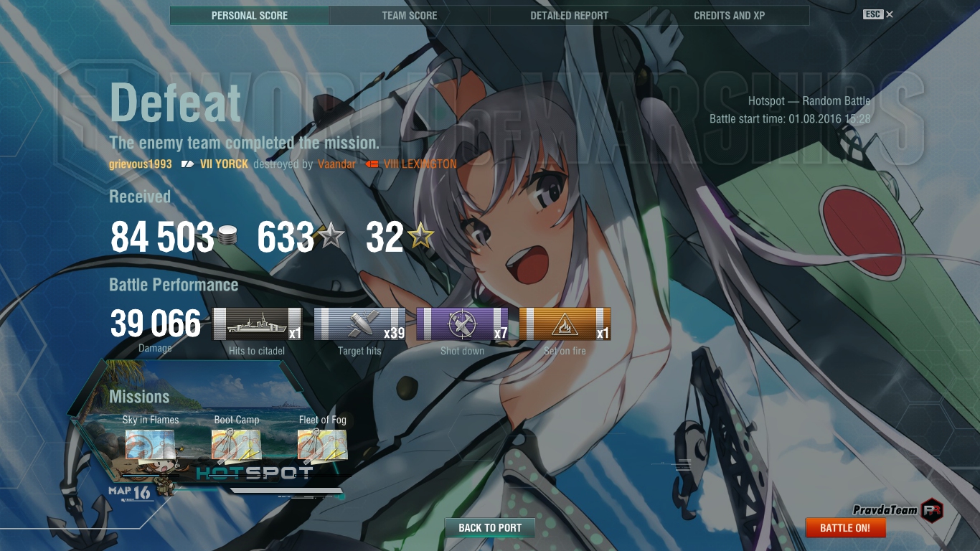Click the 32 free XP value
980x551 pixels.
pyautogui.click(x=385, y=237)
